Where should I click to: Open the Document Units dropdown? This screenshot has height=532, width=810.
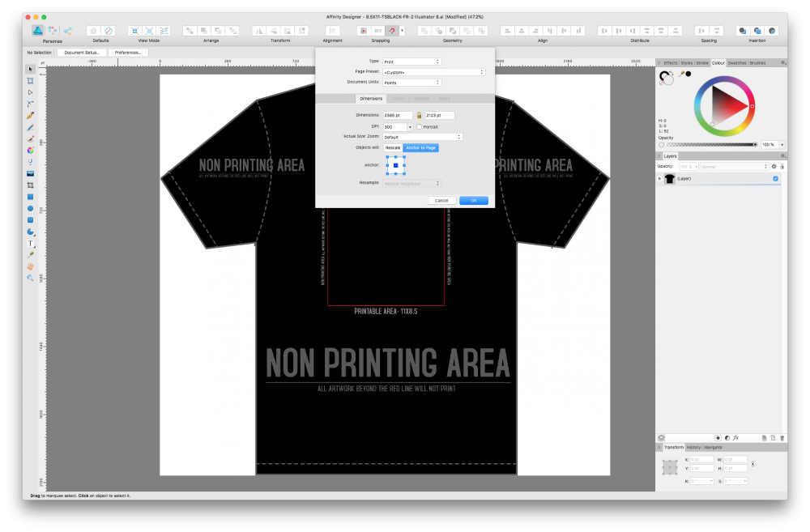click(x=411, y=83)
